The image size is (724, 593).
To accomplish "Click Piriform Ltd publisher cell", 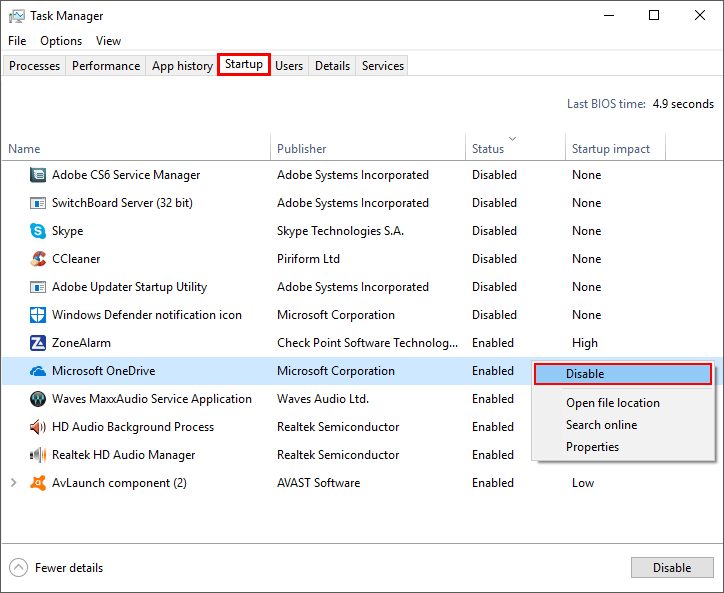I will coord(308,259).
